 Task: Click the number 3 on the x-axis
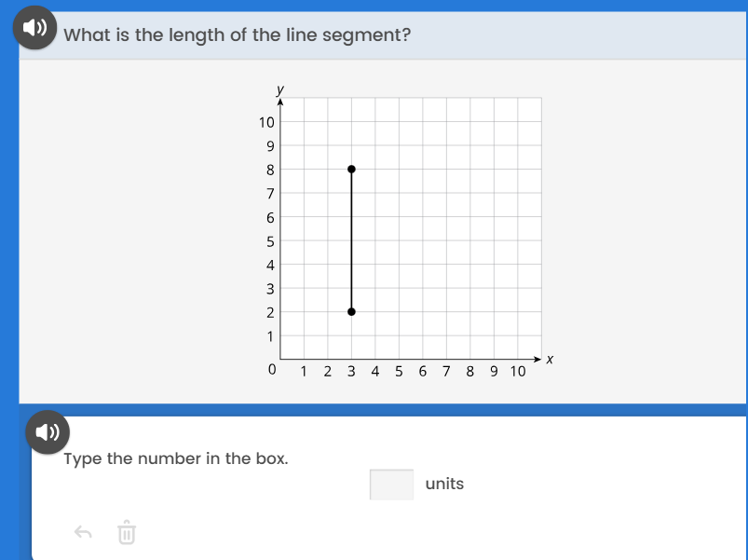click(351, 371)
